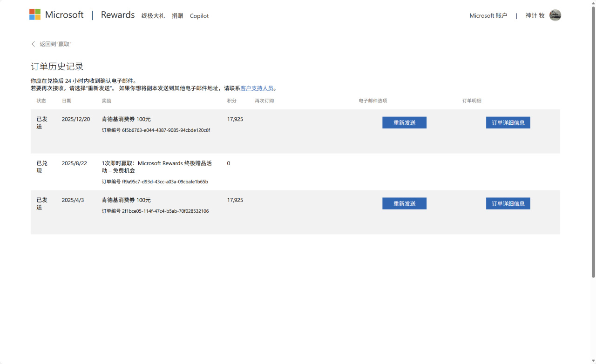Image resolution: width=596 pixels, height=364 pixels.
Task: Click the 1次即时赢取 reward title
Action: click(x=157, y=167)
